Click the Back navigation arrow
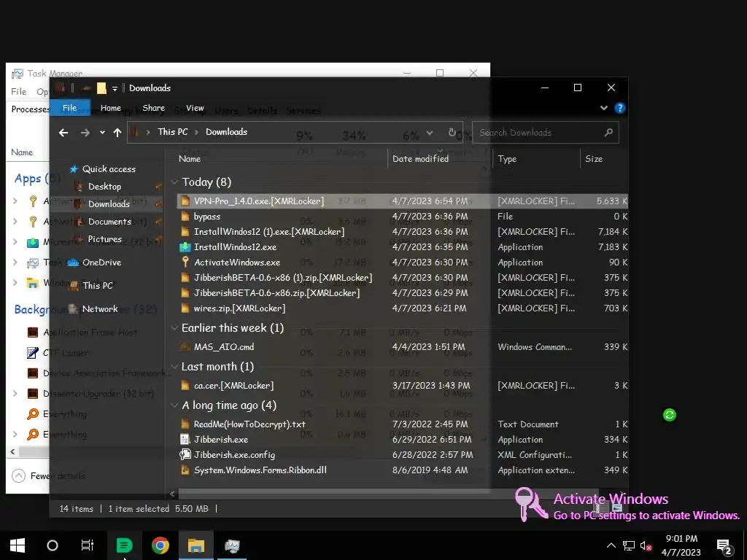The image size is (747, 560). click(63, 133)
